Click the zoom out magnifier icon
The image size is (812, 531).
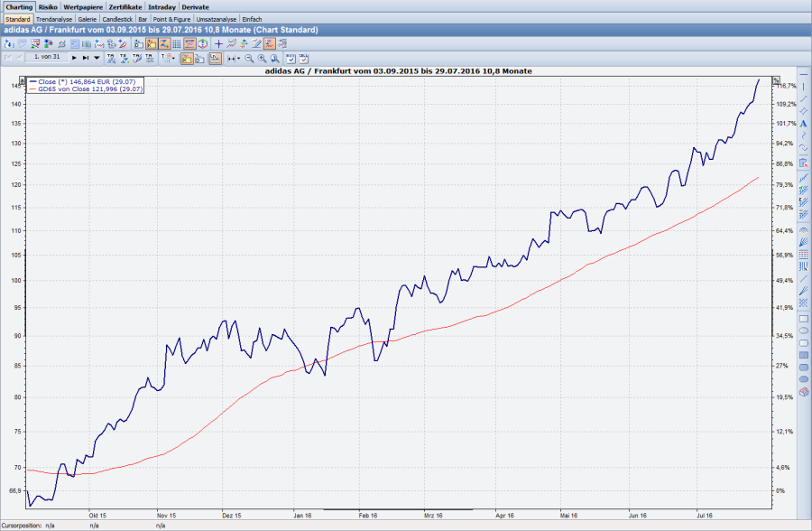tap(249, 58)
